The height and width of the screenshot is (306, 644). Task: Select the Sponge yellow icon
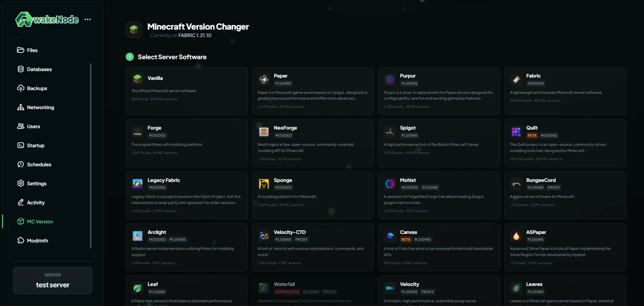click(264, 184)
